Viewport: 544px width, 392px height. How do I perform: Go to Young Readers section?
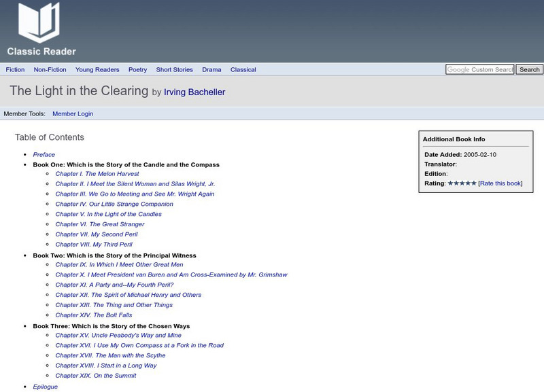pyautogui.click(x=97, y=70)
